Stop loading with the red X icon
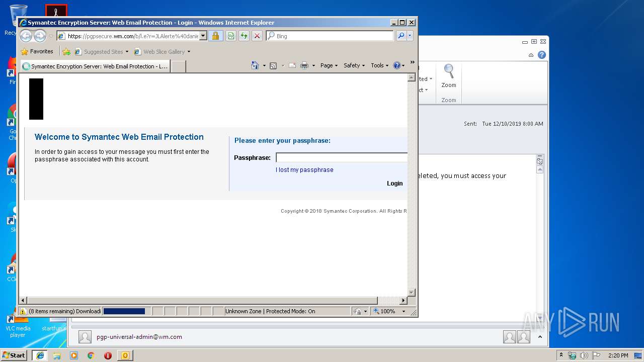Viewport: 644px width, 362px height. [257, 36]
